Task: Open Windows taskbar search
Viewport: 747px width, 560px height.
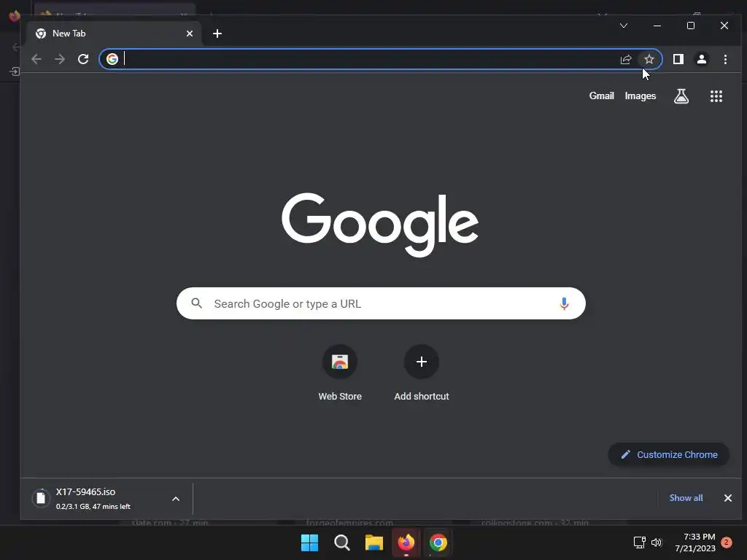Action: pos(342,542)
